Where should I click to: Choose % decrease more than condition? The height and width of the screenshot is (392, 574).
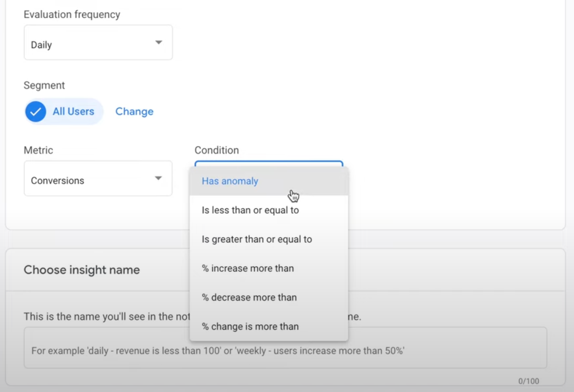249,297
